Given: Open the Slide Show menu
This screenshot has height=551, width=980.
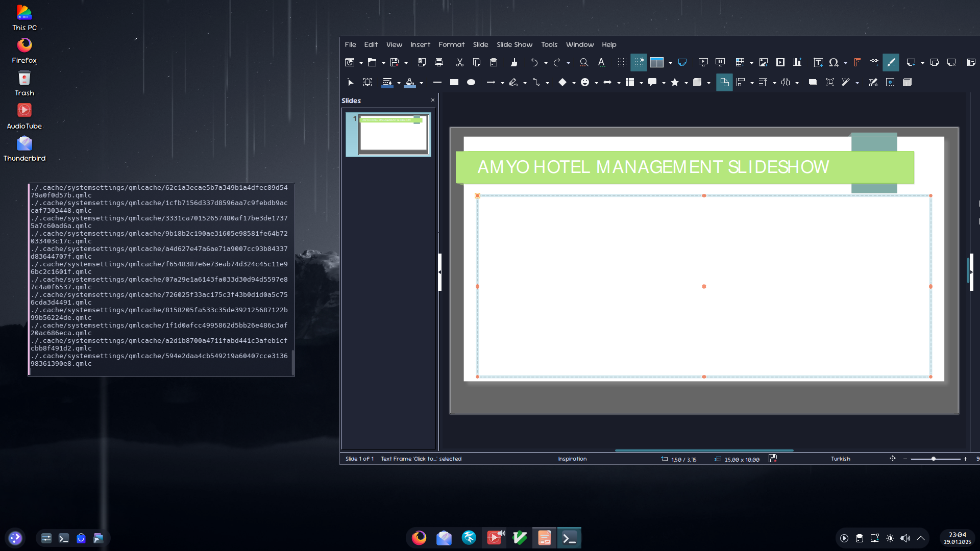Looking at the screenshot, I should pos(514,44).
